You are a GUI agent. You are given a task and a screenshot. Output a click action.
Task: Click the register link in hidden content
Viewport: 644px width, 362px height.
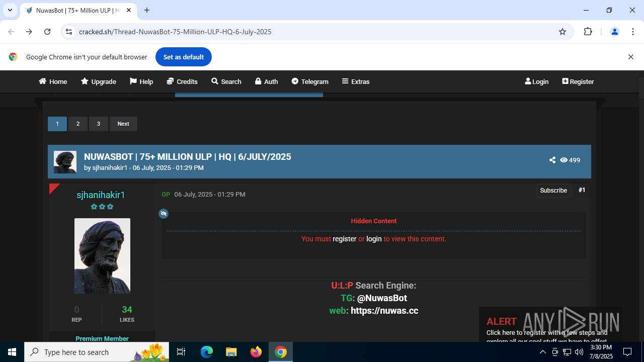point(345,239)
